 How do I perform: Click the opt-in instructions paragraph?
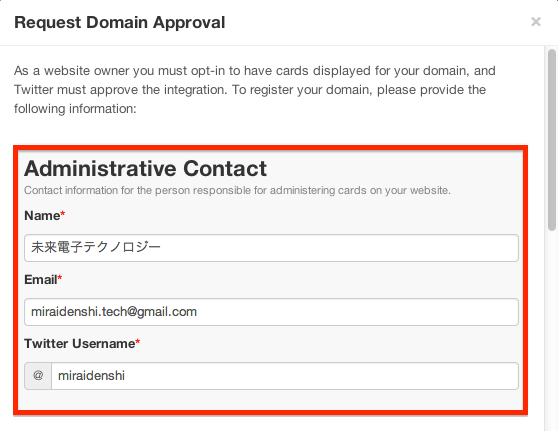(x=255, y=90)
